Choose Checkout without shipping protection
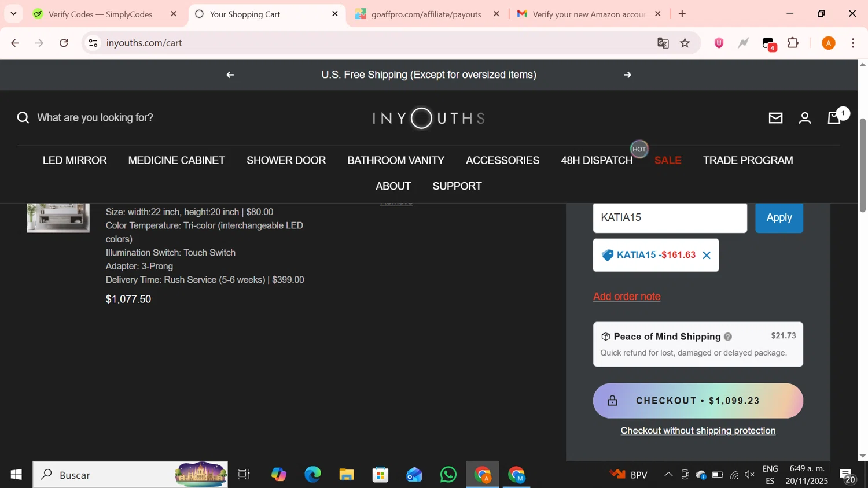 [698, 431]
